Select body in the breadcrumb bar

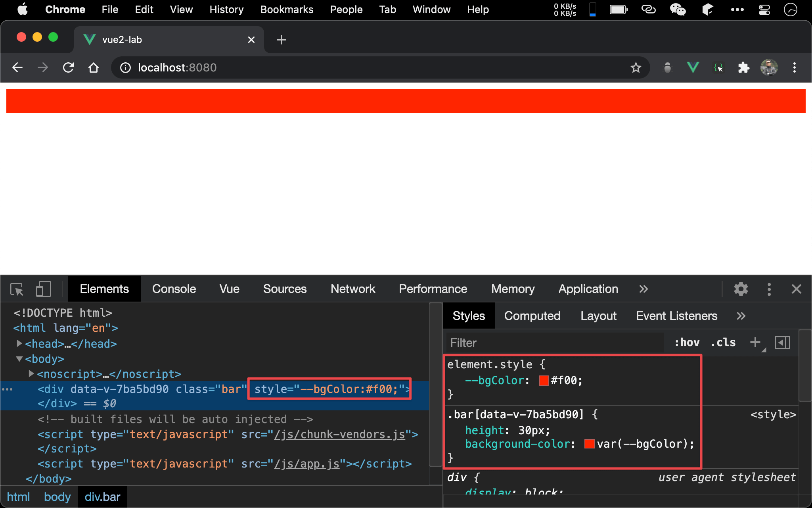(x=57, y=497)
